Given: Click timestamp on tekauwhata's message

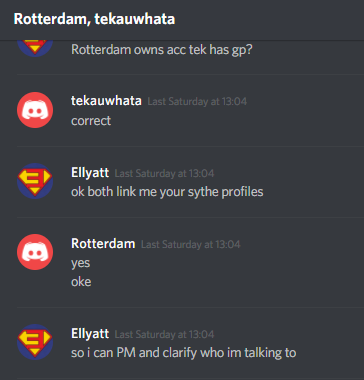Looking at the screenshot, I should [197, 101].
